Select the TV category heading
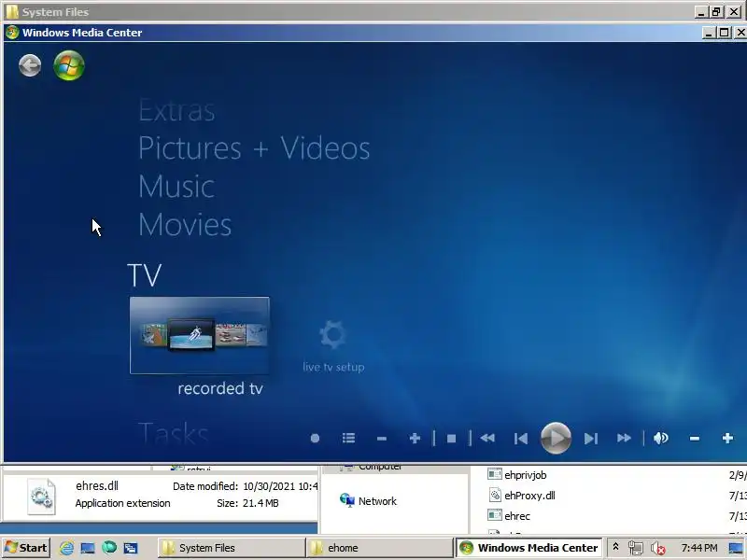 [145, 275]
